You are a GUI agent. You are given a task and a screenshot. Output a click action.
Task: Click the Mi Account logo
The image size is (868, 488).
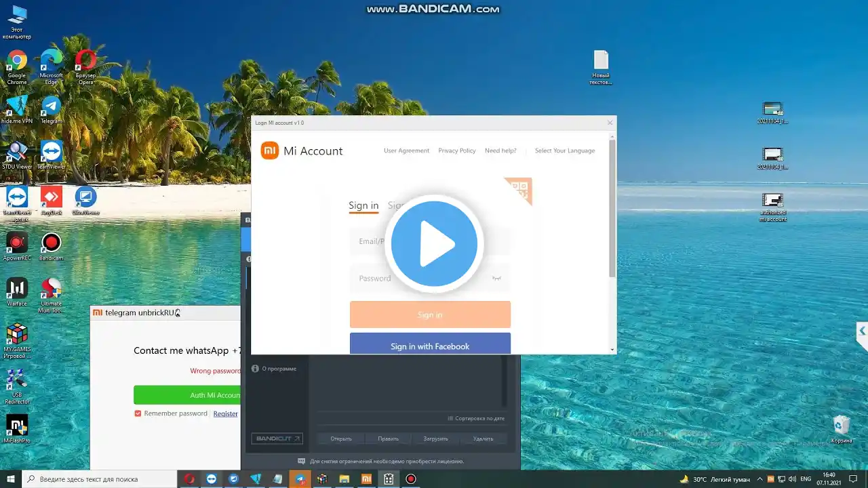pos(270,150)
